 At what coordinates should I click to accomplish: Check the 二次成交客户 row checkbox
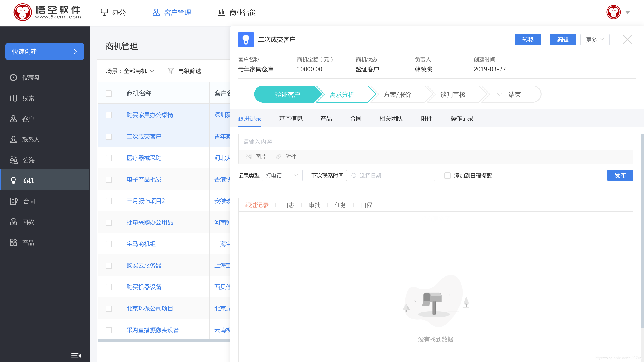click(x=109, y=137)
